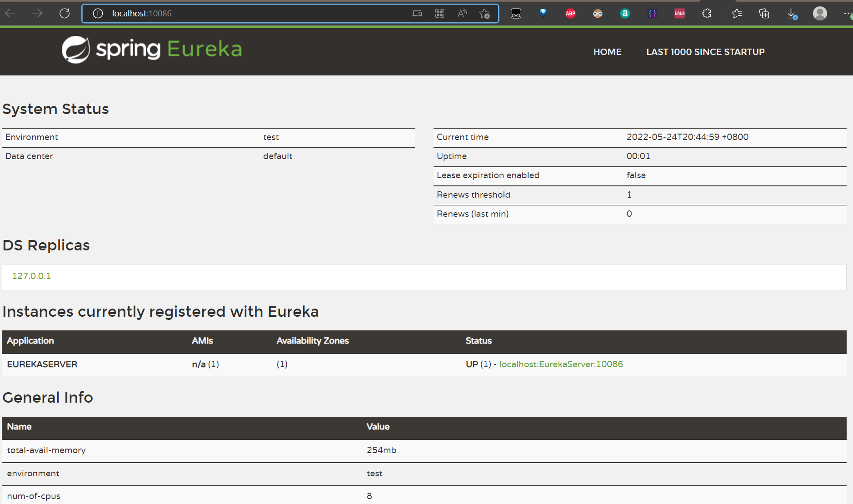The image size is (853, 504).
Task: Open the apps grid icon in the address bar
Action: tap(439, 14)
